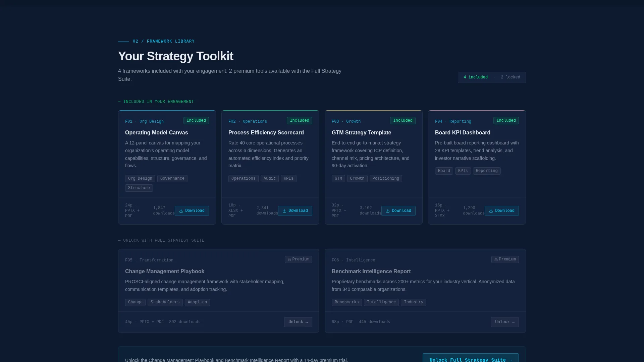Click the 2 locked counter

(510, 77)
